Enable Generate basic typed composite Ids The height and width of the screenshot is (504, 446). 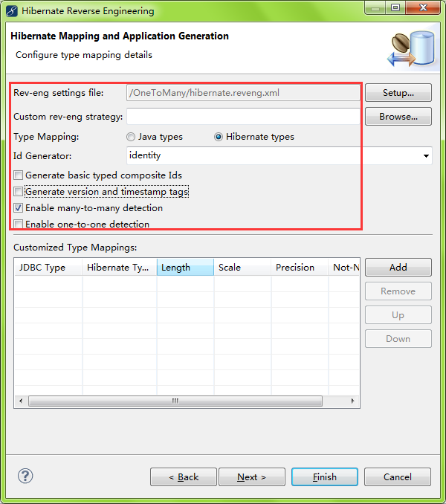[x=19, y=175]
